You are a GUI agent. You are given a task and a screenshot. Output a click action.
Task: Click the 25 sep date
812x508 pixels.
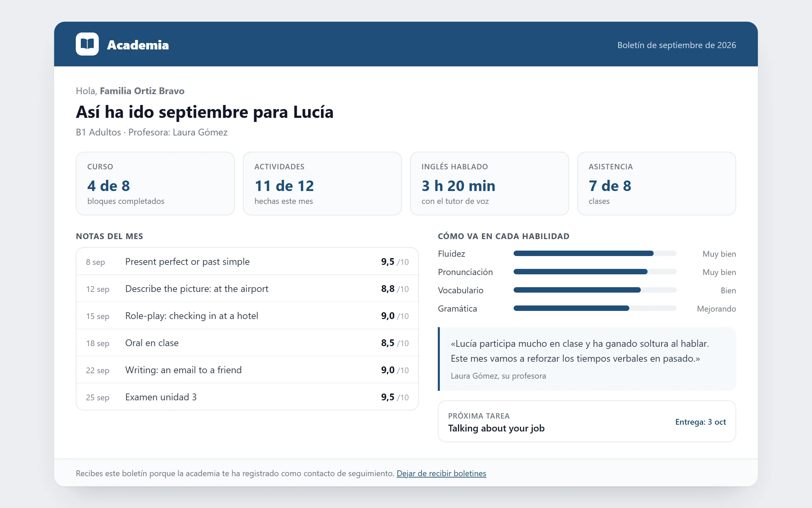coord(97,397)
